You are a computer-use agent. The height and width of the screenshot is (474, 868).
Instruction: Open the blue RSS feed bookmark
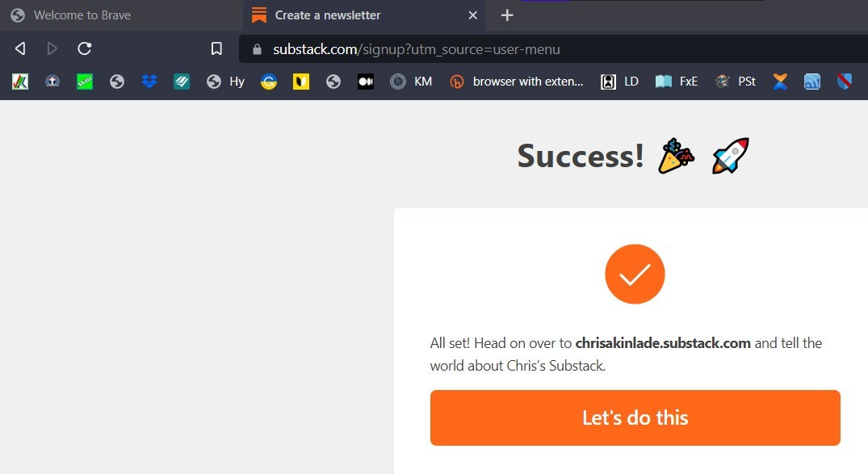812,82
